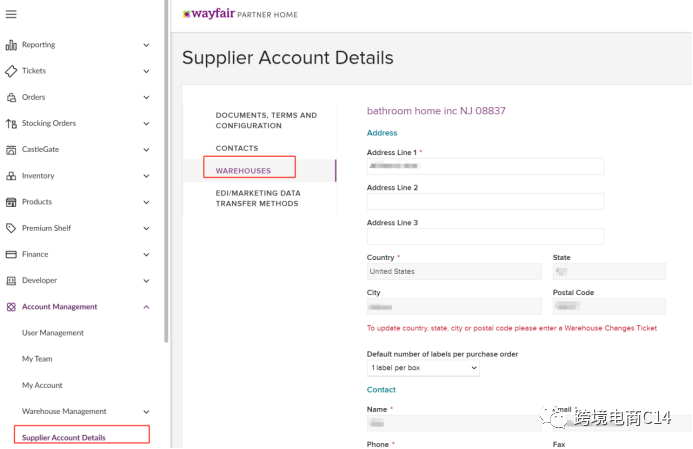Click the Address Line 2 field
This screenshot has height=449, width=693.
(485, 202)
